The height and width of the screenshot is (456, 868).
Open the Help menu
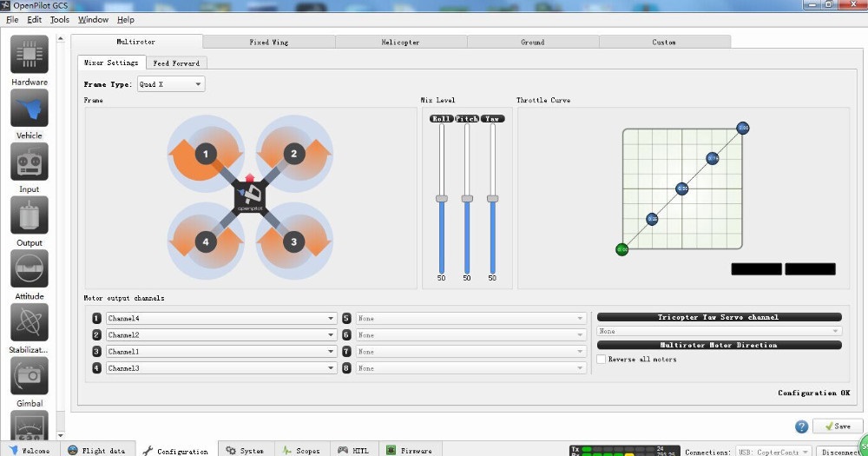pos(126,19)
